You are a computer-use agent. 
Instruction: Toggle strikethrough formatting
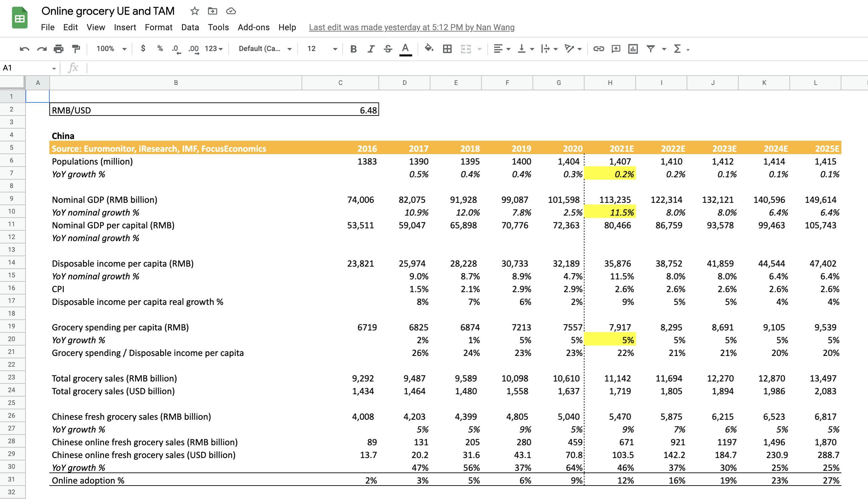[x=388, y=49]
